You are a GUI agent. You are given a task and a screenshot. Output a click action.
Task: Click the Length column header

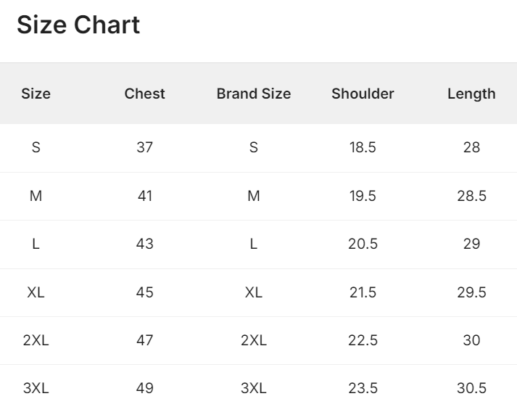pyautogui.click(x=471, y=94)
